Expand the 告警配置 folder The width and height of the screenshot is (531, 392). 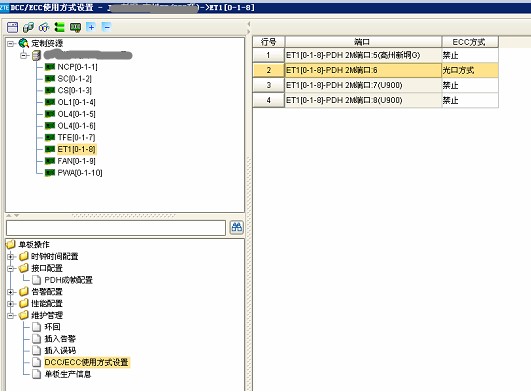pyautogui.click(x=11, y=292)
